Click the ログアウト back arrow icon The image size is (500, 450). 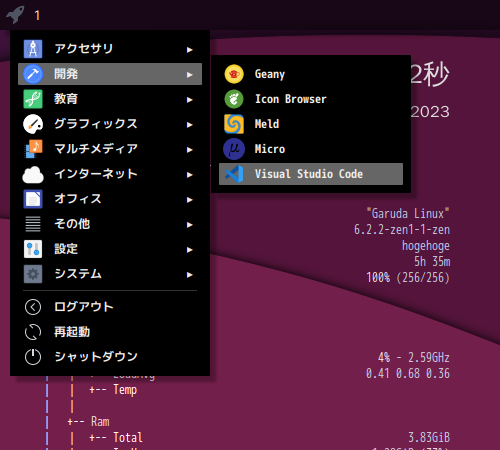pos(33,307)
